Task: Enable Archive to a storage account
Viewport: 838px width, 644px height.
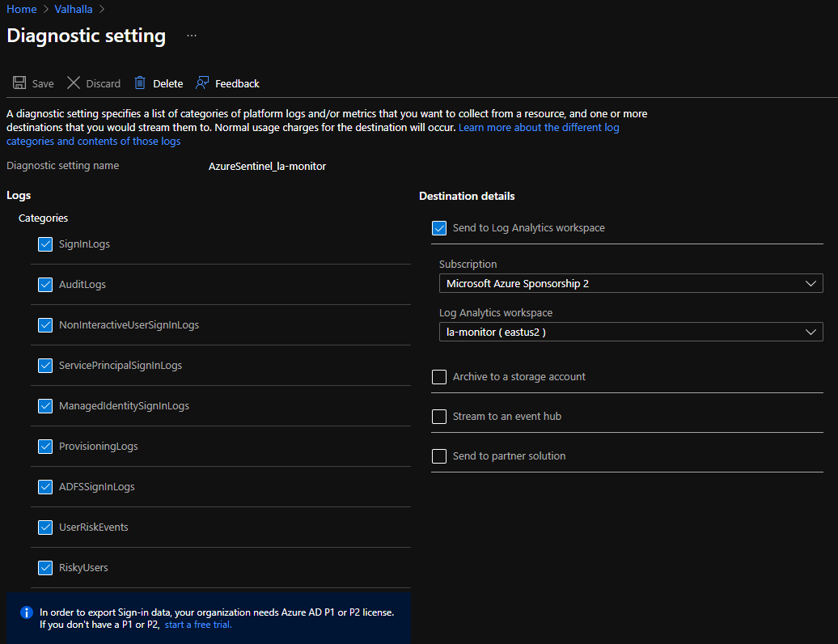Action: (x=439, y=376)
